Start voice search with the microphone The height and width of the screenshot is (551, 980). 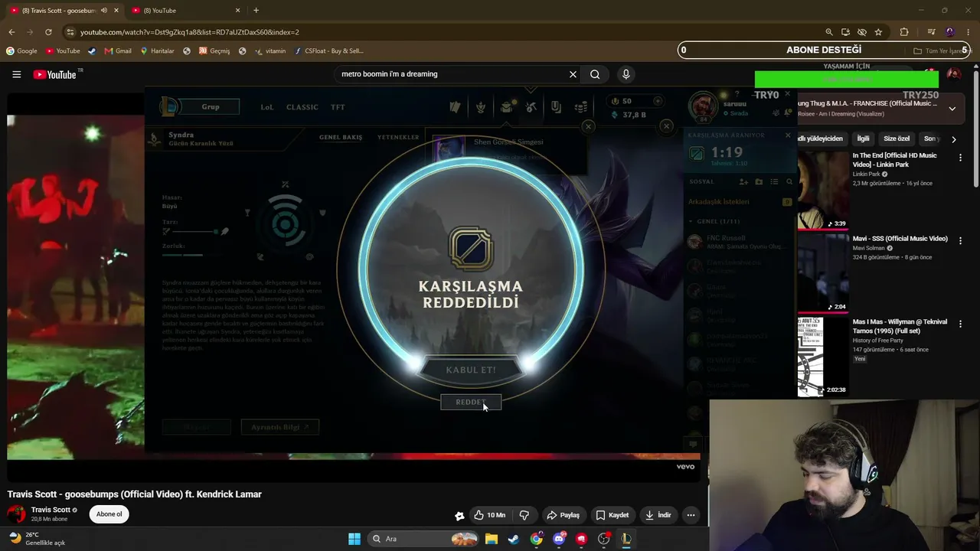coord(626,74)
